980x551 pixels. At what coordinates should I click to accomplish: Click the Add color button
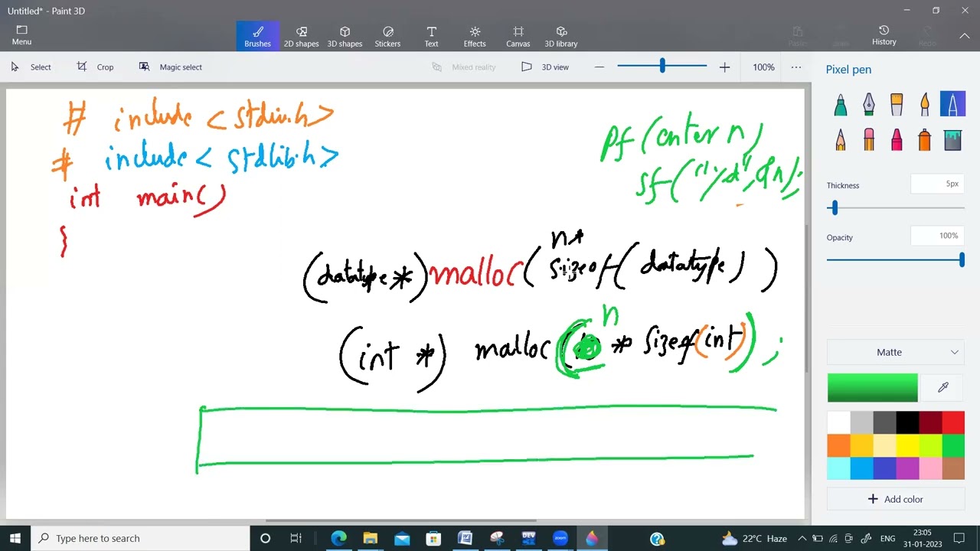click(x=896, y=499)
